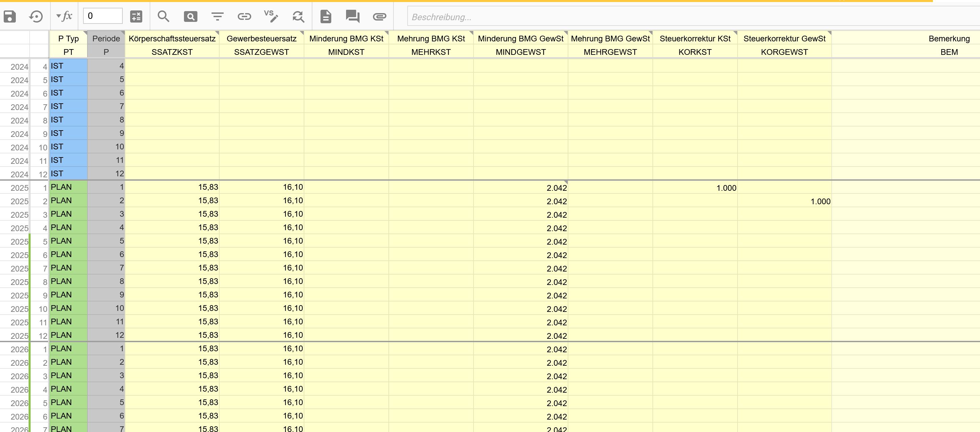This screenshot has height=432, width=980.
Task: Click the restore/undo history icon
Action: [36, 16]
